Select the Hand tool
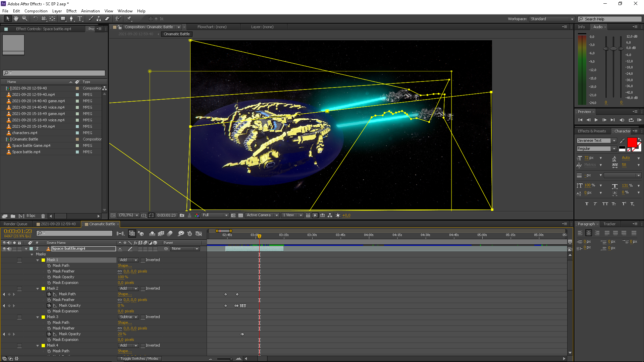The image size is (644, 362). pyautogui.click(x=16, y=19)
